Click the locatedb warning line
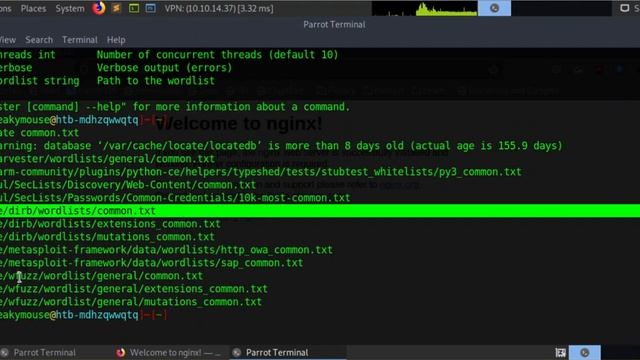 click(x=281, y=146)
